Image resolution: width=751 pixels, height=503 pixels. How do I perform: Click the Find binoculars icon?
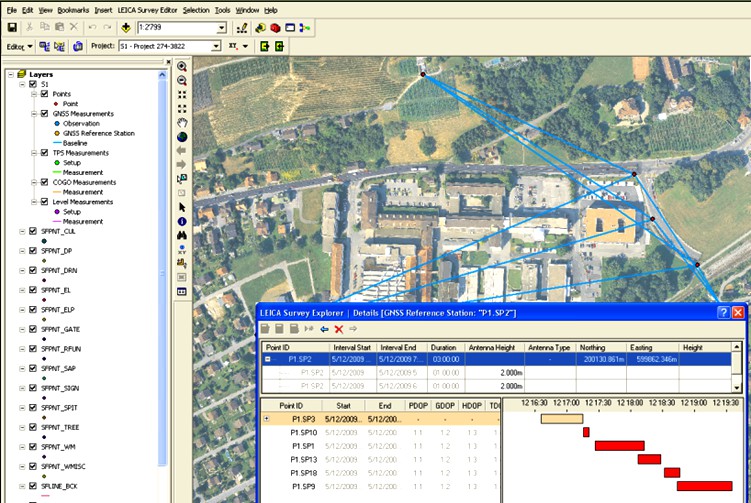point(182,235)
